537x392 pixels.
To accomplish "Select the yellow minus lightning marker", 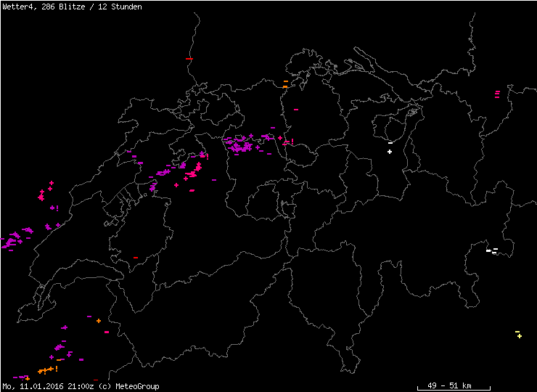I will (x=517, y=332).
